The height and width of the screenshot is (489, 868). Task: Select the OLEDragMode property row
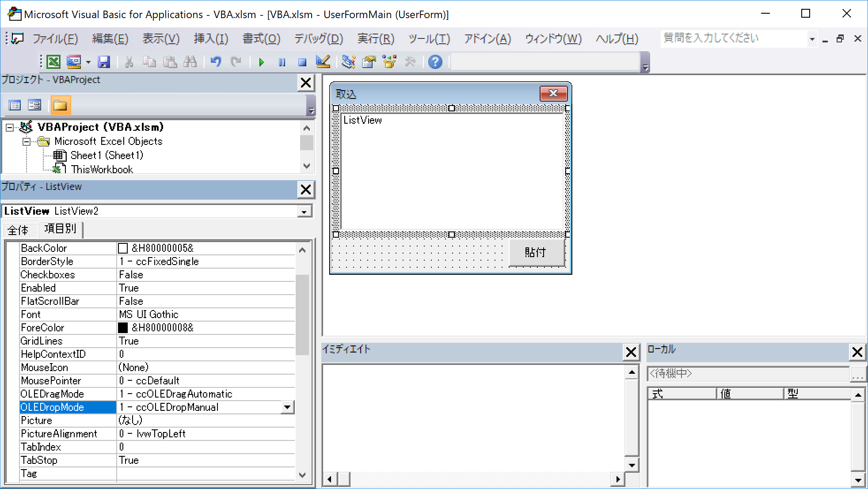[x=157, y=394]
